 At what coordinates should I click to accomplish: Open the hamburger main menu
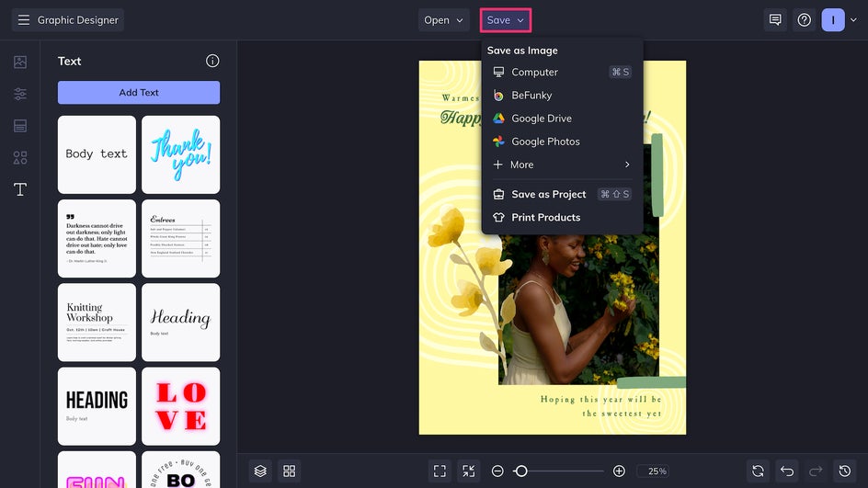23,20
